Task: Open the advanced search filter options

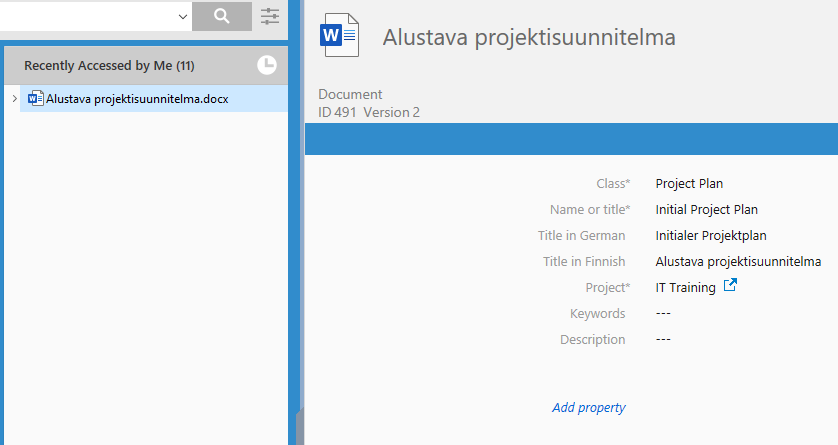Action: (270, 16)
